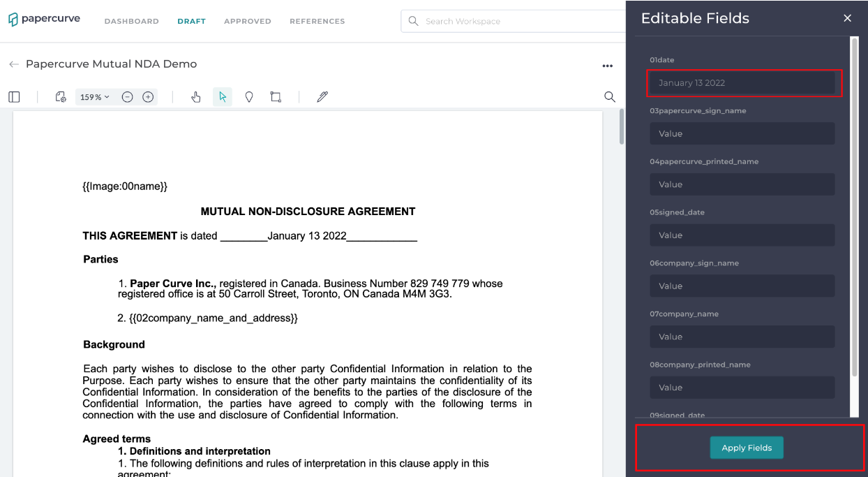Click the Background heading
The height and width of the screenshot is (477, 868).
[x=114, y=345]
